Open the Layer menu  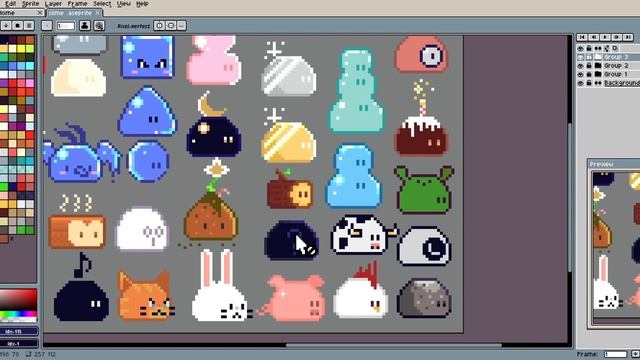53,4
